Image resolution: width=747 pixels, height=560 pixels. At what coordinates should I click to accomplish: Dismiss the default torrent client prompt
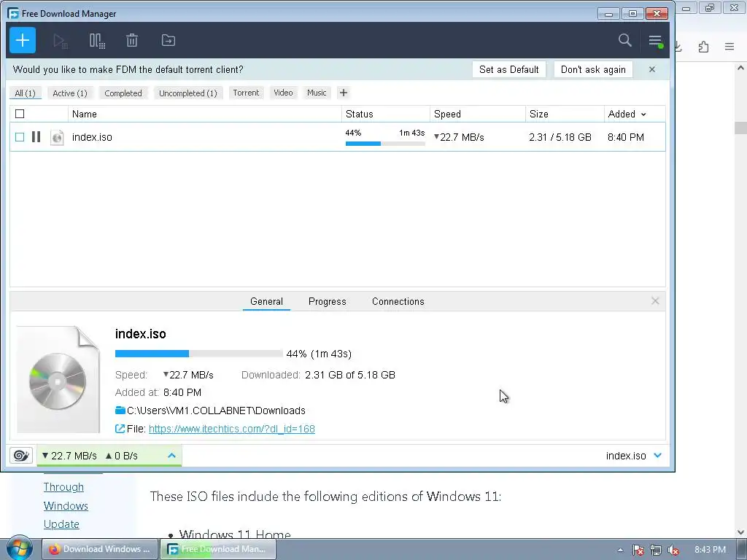click(652, 69)
